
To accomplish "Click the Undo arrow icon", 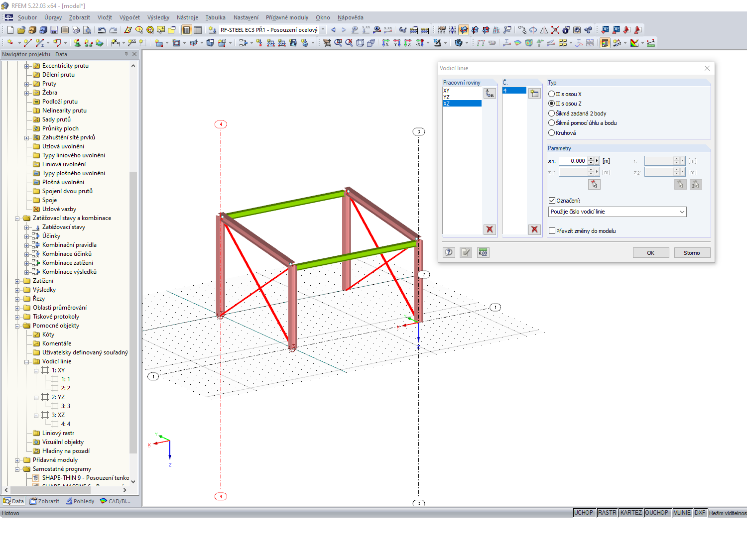I will (x=102, y=30).
